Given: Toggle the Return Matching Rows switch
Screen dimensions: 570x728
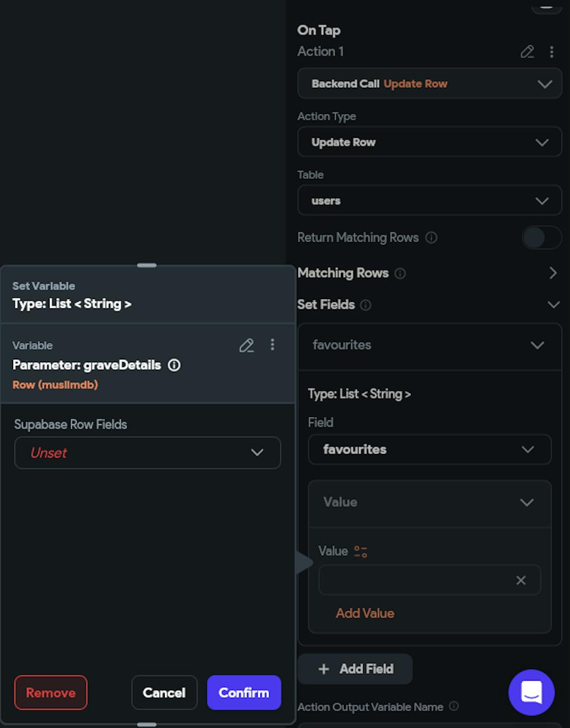Looking at the screenshot, I should 541,238.
